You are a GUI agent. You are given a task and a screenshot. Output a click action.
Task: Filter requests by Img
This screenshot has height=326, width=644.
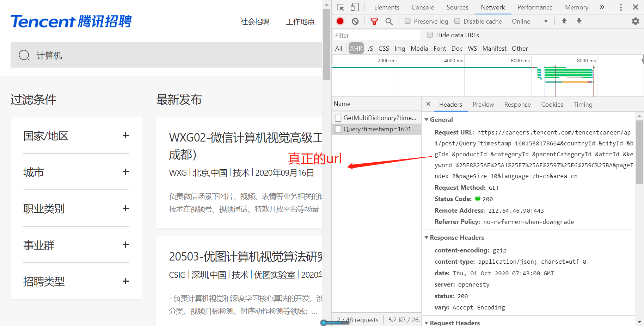click(x=400, y=48)
